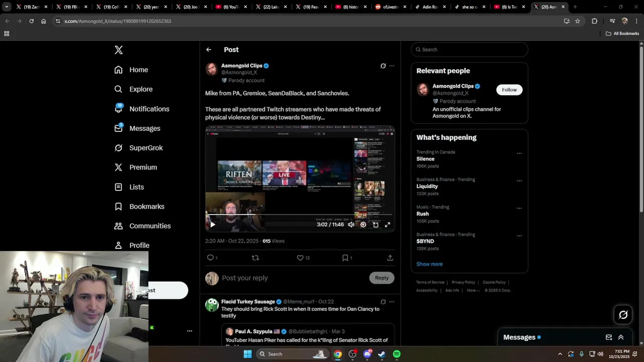This screenshot has width=644, height=362.
Task: Open more options on Flacid Turkey Sausage reply
Action: coord(392,302)
